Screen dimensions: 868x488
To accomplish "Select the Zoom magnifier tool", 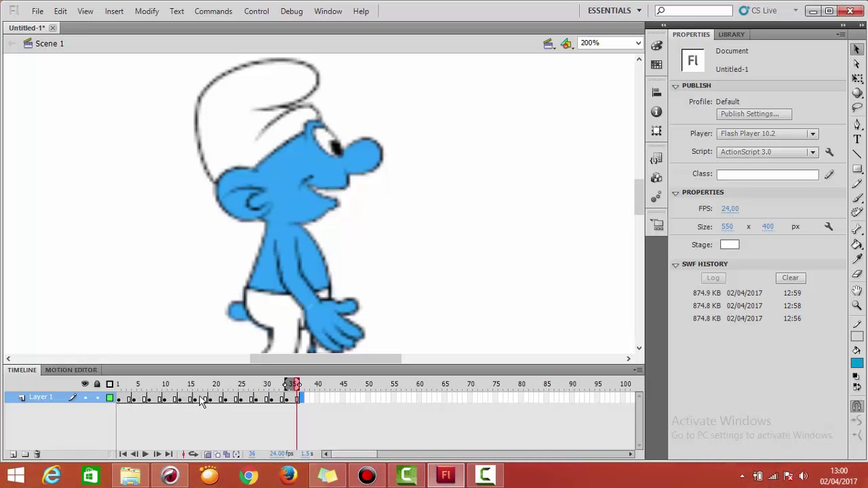I will point(856,304).
